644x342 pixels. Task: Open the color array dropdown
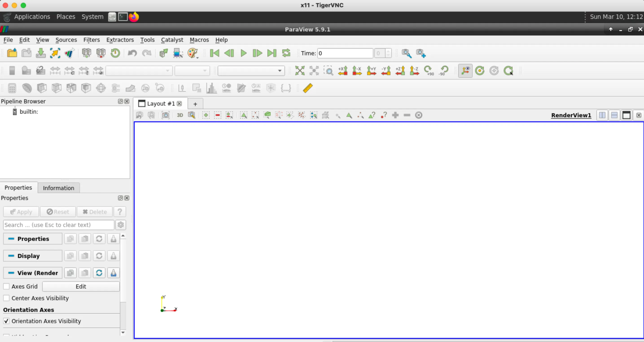(x=139, y=71)
